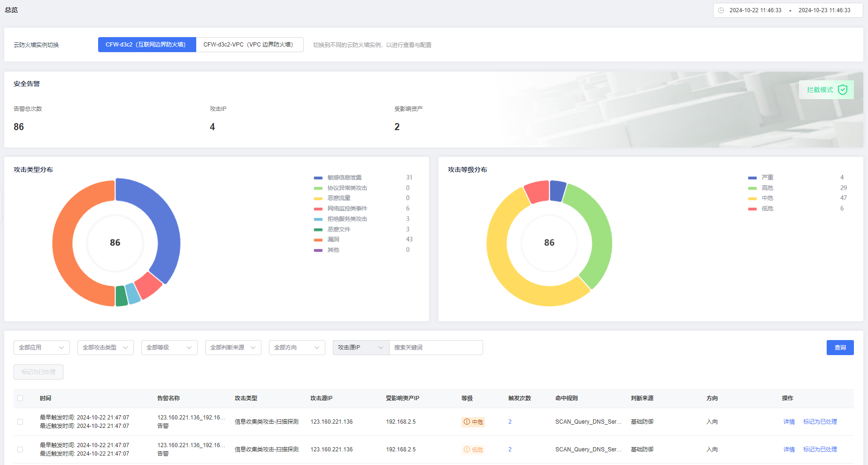Image resolution: width=868 pixels, height=465 pixels.
Task: Click the disabled 标记为已处理 batch button
Action: click(38, 372)
